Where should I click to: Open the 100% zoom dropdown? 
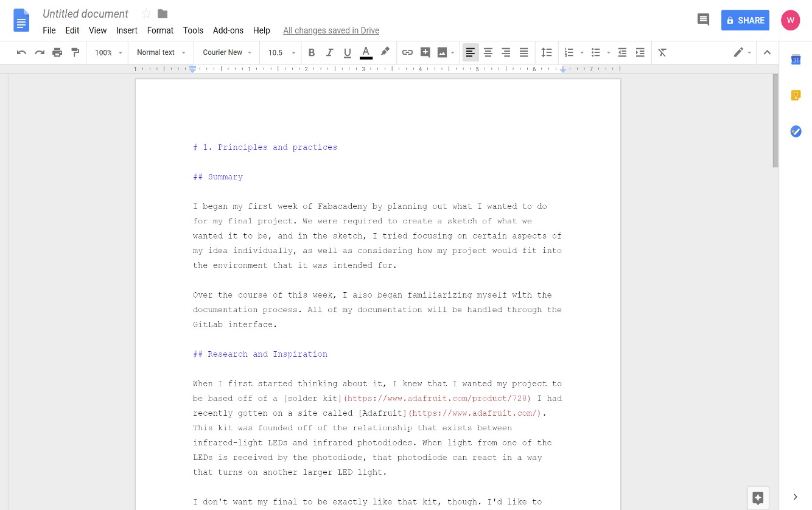108,52
